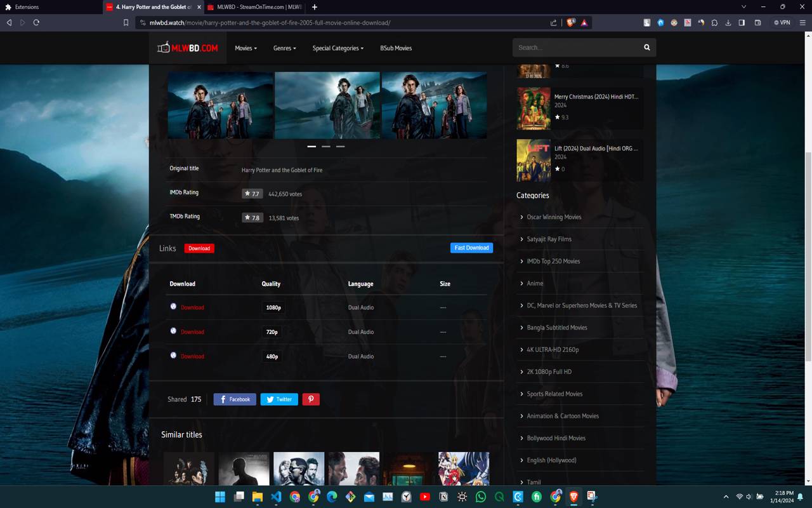Launch Visual Studio Code from taskbar
Image resolution: width=812 pixels, height=508 pixels.
coord(276,497)
